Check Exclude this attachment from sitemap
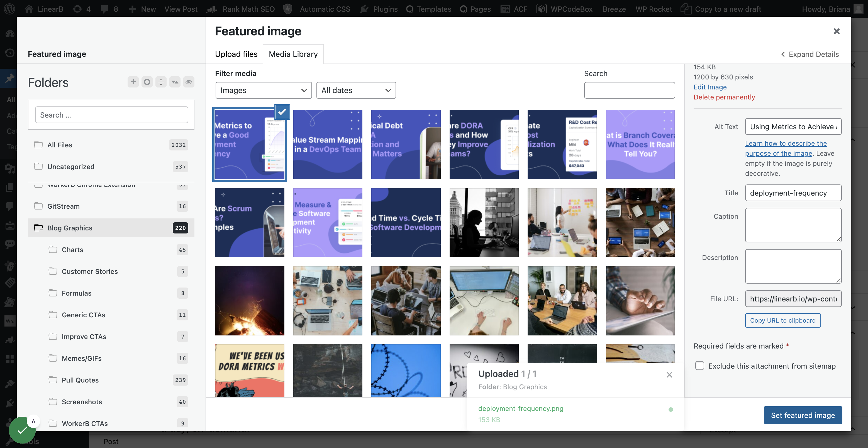This screenshot has height=448, width=868. coord(699,366)
